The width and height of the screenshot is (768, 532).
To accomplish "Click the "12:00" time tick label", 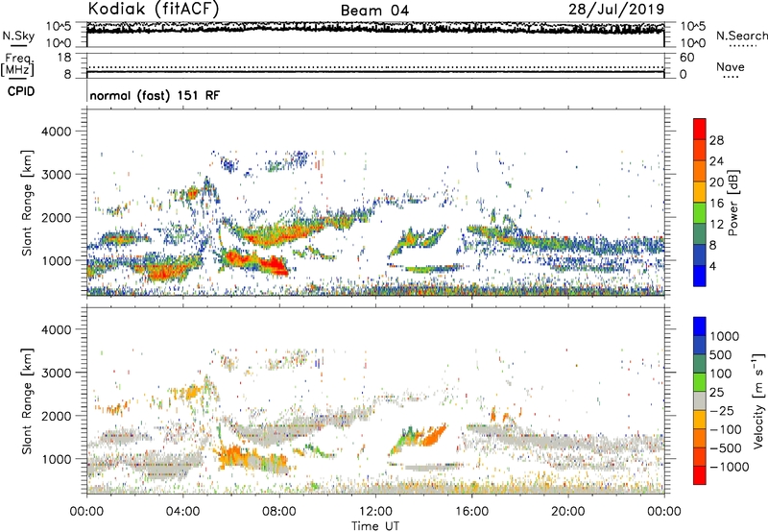I will pos(375,512).
